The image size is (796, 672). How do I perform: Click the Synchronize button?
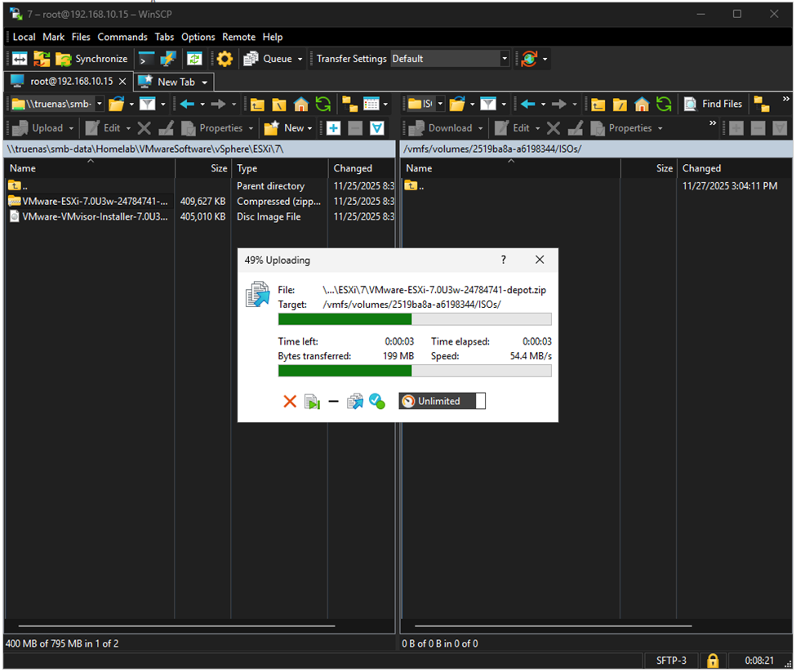pos(91,59)
